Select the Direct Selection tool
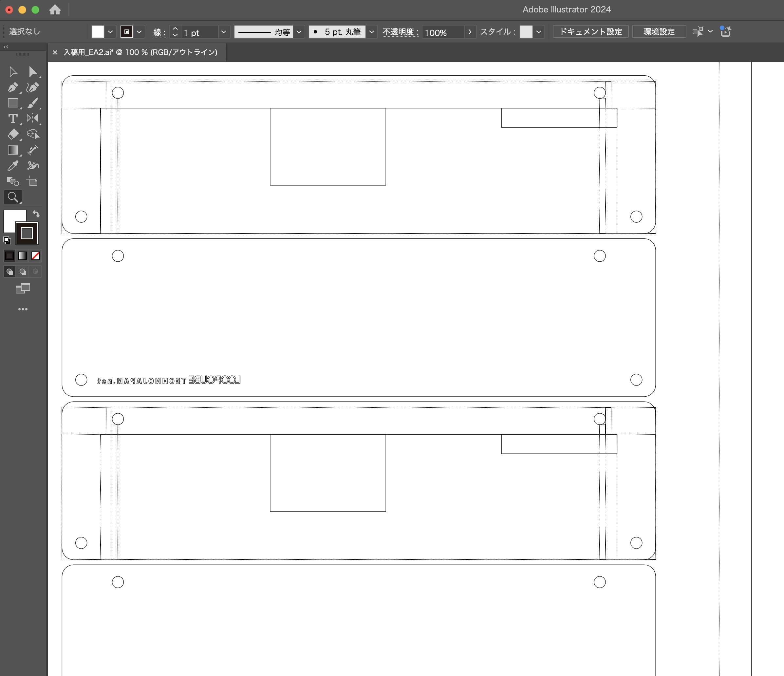This screenshot has width=784, height=676. 33,72
